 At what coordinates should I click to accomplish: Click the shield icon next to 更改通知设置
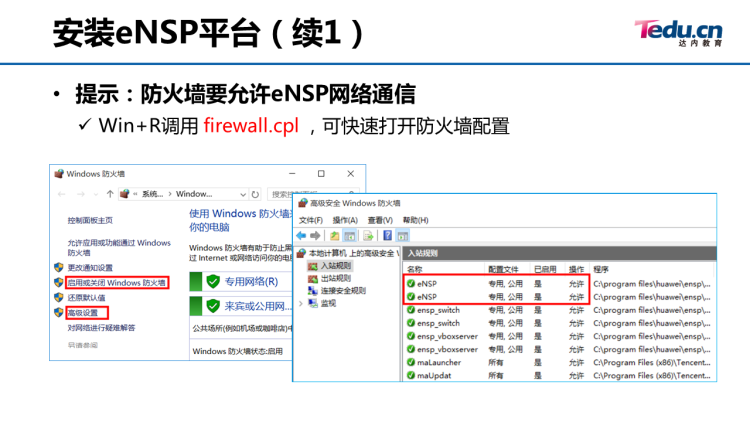coord(59,267)
